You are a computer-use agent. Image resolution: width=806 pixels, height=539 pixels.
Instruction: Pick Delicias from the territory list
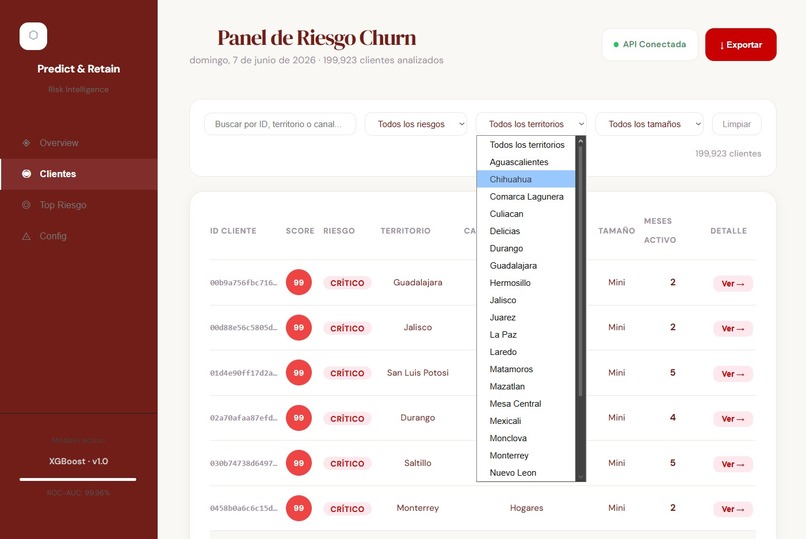(x=526, y=231)
